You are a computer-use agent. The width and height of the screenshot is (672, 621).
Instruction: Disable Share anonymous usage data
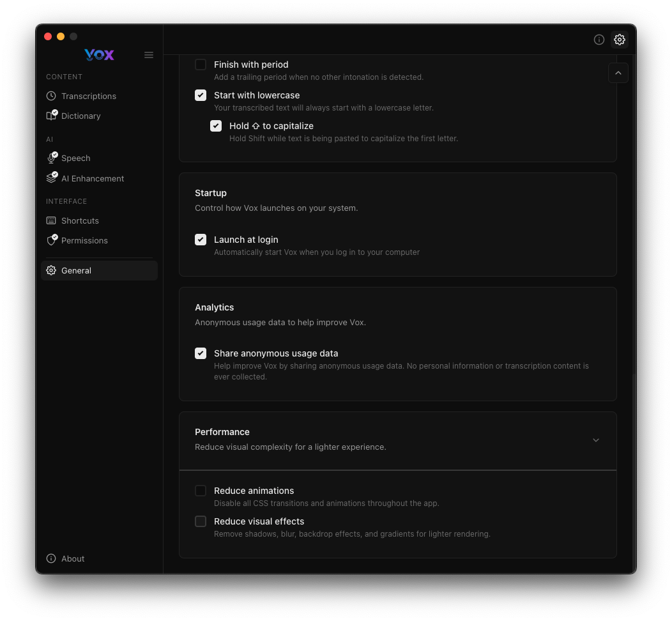[x=201, y=353]
